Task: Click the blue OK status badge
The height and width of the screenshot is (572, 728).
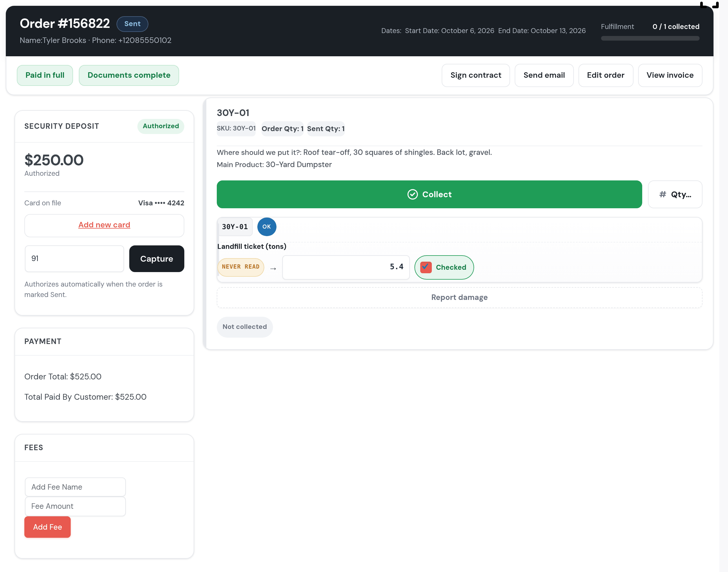Action: click(267, 227)
